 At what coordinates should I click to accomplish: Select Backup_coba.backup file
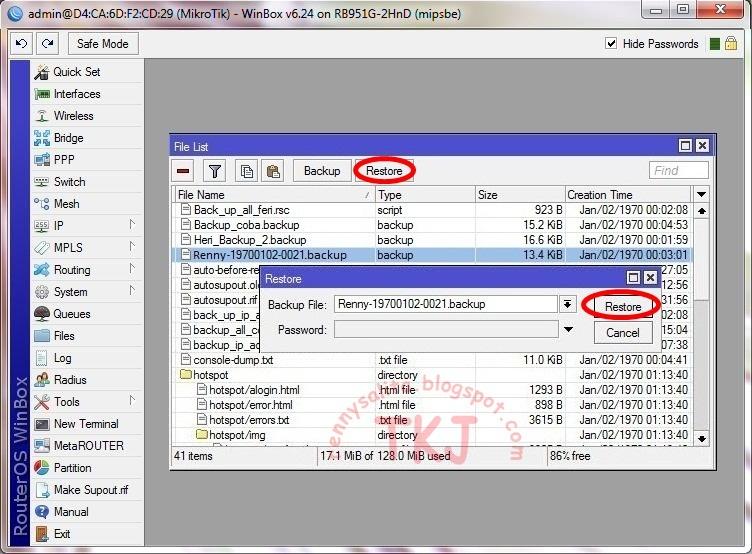pyautogui.click(x=247, y=225)
